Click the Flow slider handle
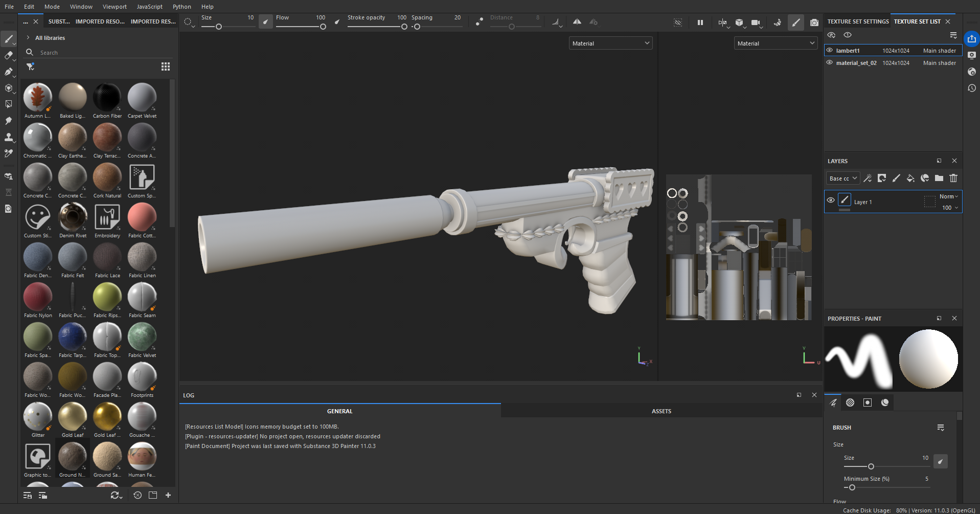This screenshot has width=980, height=514. 323,27
